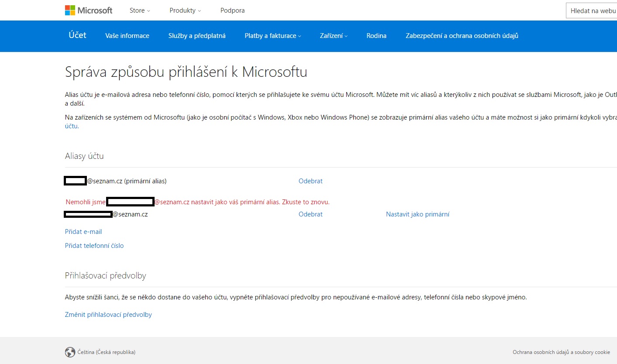Open the Produkty dropdown menu
617x364 pixels.
[x=185, y=10]
